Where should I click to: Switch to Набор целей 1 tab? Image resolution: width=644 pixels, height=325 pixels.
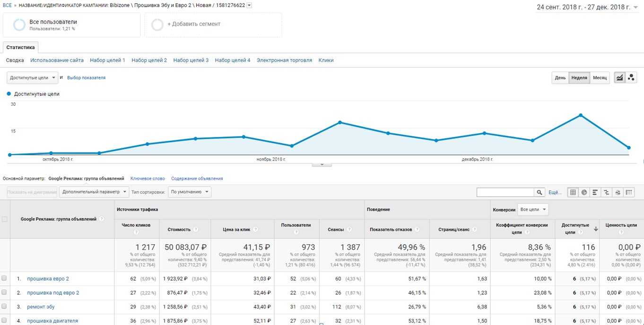[x=107, y=60]
